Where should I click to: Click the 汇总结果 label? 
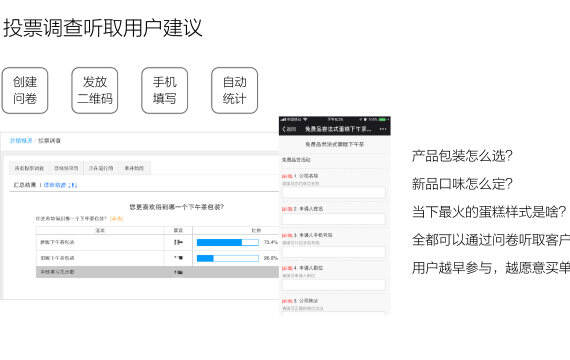pos(25,185)
